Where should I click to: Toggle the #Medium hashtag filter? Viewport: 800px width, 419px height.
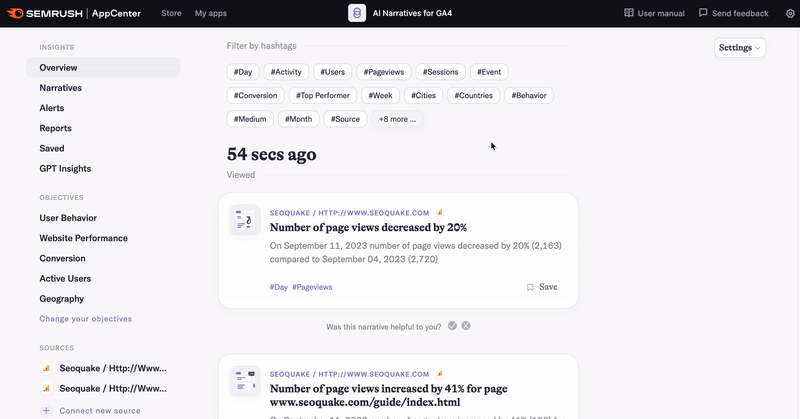click(x=250, y=119)
